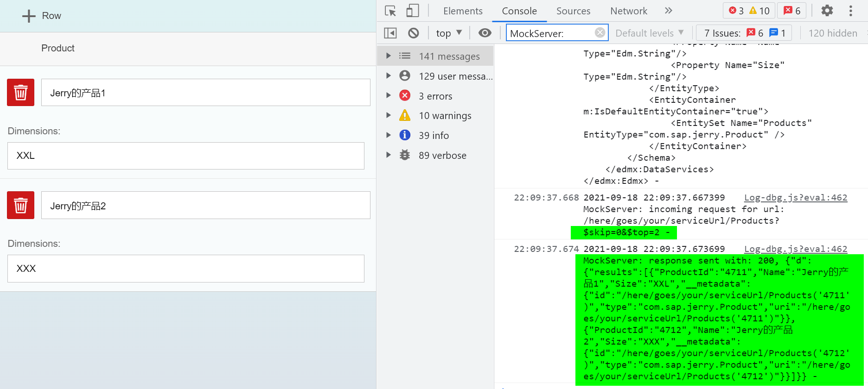868x389 pixels.
Task: Delete the Jerry的产品2 row
Action: tap(21, 205)
